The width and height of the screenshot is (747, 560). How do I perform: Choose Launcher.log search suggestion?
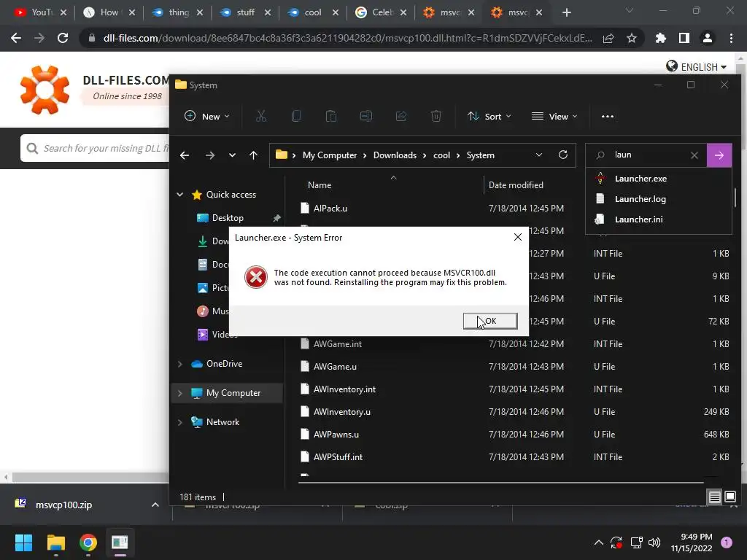click(659, 199)
